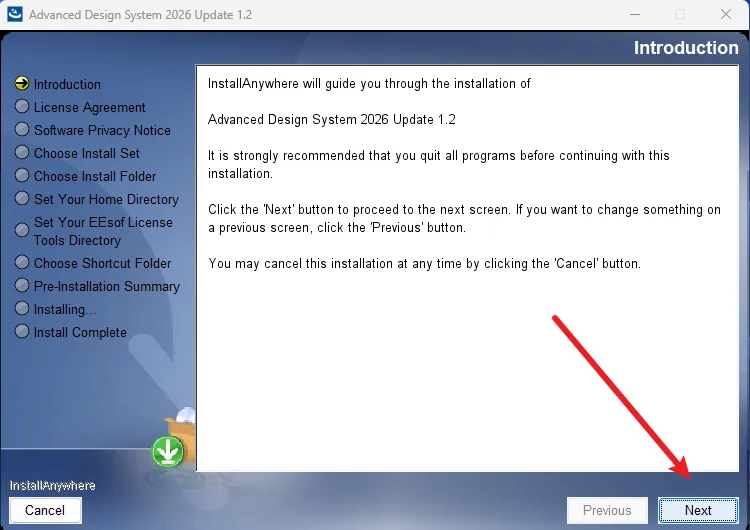
Task: Click the paragraph starting 'Click the 'Next' button to proceed'
Action: coord(464,219)
